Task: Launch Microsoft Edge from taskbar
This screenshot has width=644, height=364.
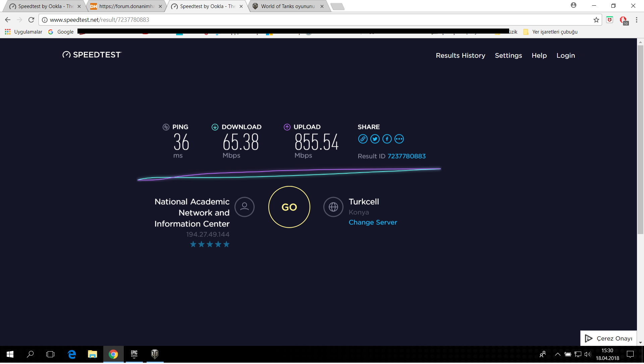Action: tap(72, 354)
